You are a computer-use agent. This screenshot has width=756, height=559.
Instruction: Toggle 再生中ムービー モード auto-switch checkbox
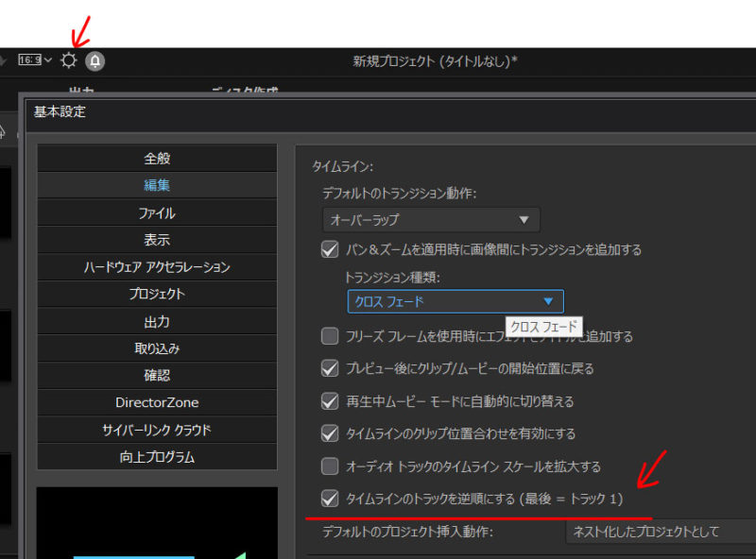pyautogui.click(x=330, y=401)
